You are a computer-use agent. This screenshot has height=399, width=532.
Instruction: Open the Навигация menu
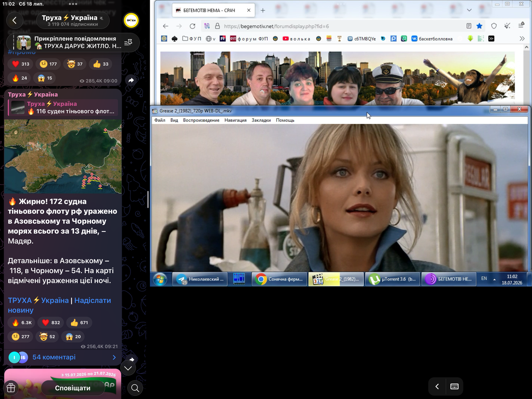point(235,120)
